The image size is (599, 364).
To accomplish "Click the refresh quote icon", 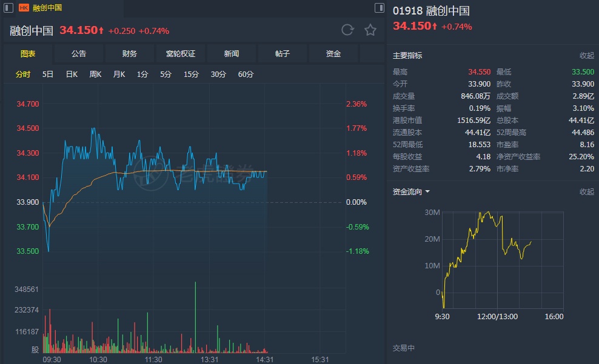I will [347, 30].
